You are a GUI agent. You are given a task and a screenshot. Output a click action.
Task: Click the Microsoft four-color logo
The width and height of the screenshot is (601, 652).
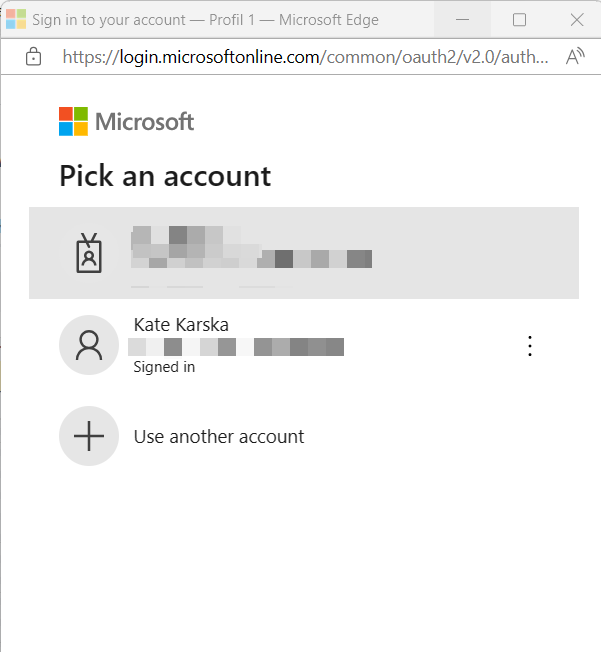(x=73, y=122)
